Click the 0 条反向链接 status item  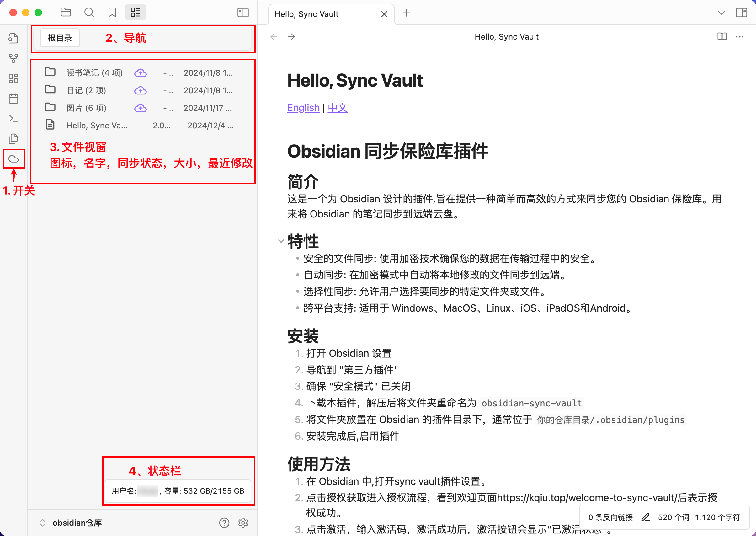click(610, 517)
